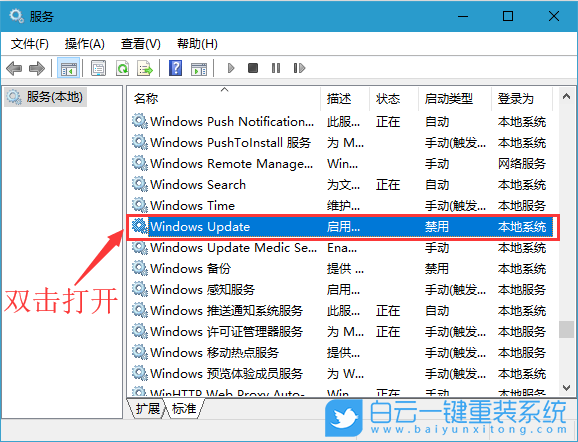
Task: Sort by the 描述 column header
Action: [339, 99]
